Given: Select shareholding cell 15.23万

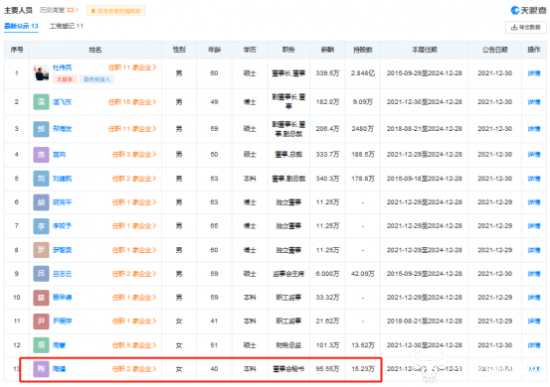Looking at the screenshot, I should point(363,369).
